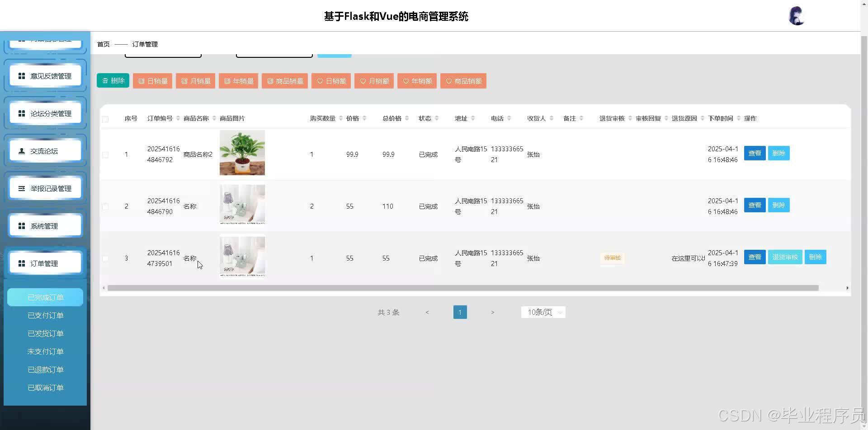The width and height of the screenshot is (868, 430).
Task: Click the right arrow of horizontal scrollbar
Action: [x=847, y=288]
